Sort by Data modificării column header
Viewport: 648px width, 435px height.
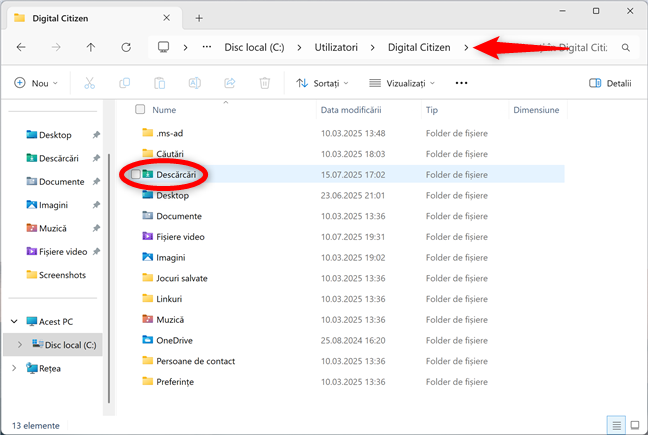pos(351,110)
